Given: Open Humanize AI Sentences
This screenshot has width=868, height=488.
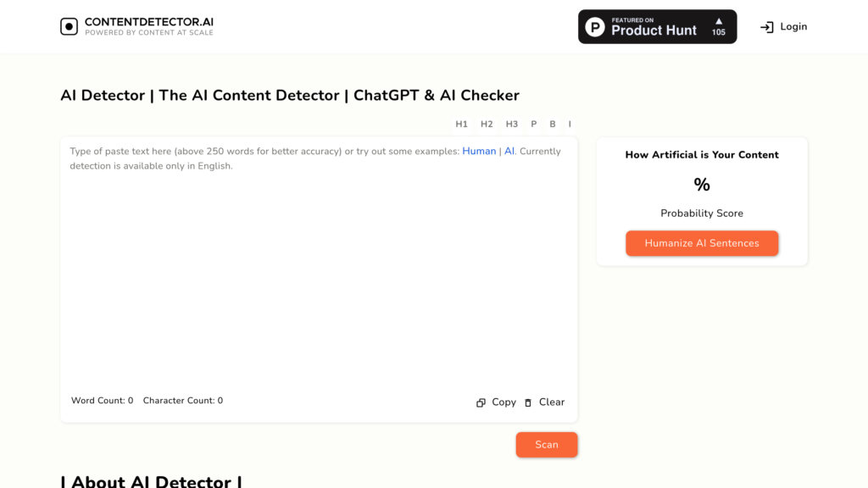Looking at the screenshot, I should 702,243.
